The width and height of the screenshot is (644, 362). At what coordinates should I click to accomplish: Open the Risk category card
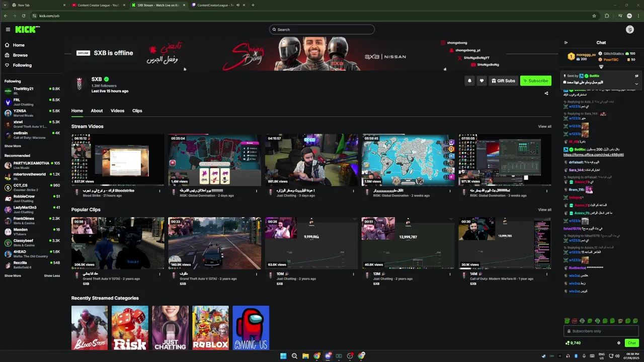(x=130, y=328)
